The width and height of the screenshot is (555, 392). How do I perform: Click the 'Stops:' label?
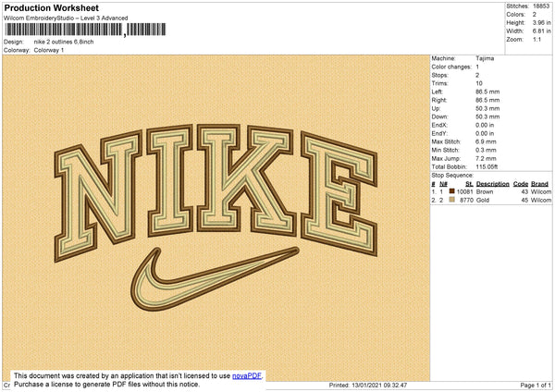[x=439, y=76]
